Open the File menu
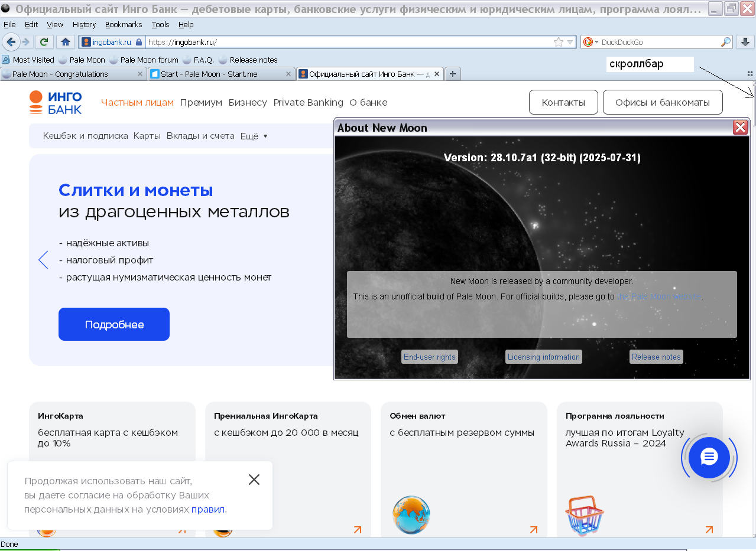 click(9, 25)
